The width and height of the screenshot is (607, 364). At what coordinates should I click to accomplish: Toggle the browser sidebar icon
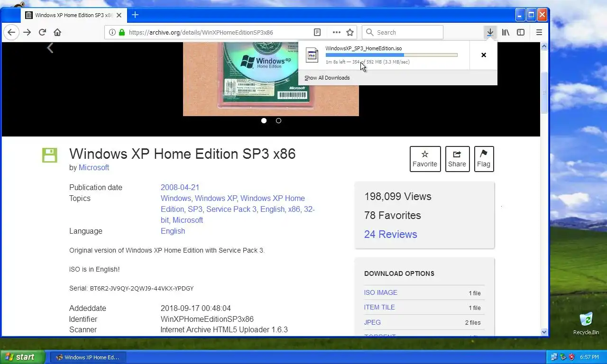click(521, 32)
